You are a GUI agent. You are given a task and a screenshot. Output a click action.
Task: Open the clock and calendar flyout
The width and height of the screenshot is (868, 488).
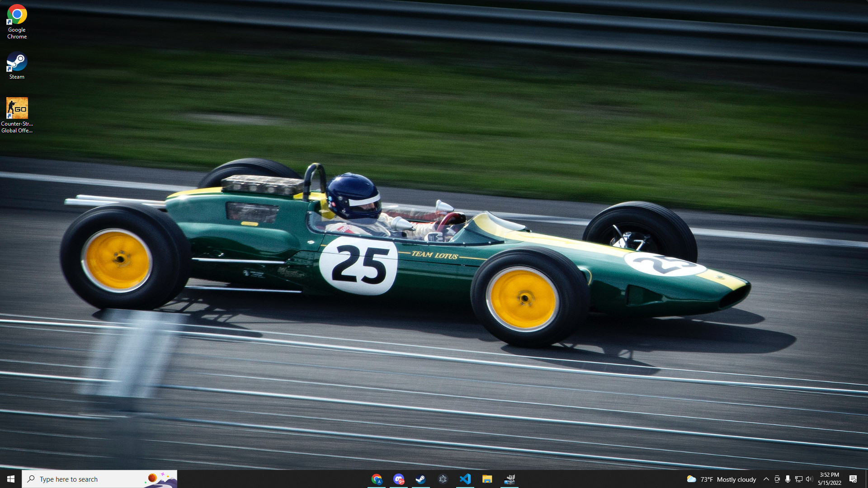click(829, 479)
